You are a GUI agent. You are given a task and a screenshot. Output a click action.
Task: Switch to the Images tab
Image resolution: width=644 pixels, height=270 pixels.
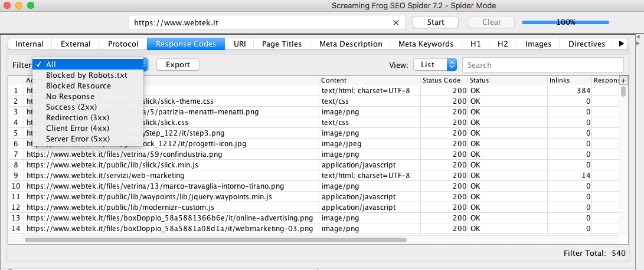pyautogui.click(x=538, y=44)
